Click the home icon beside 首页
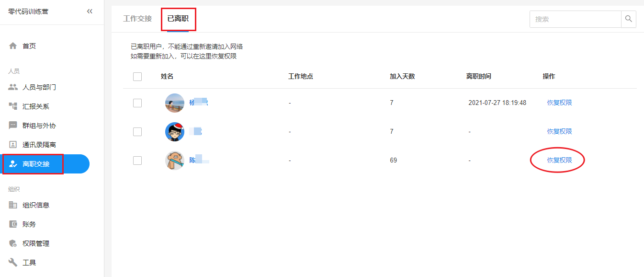 [13, 46]
